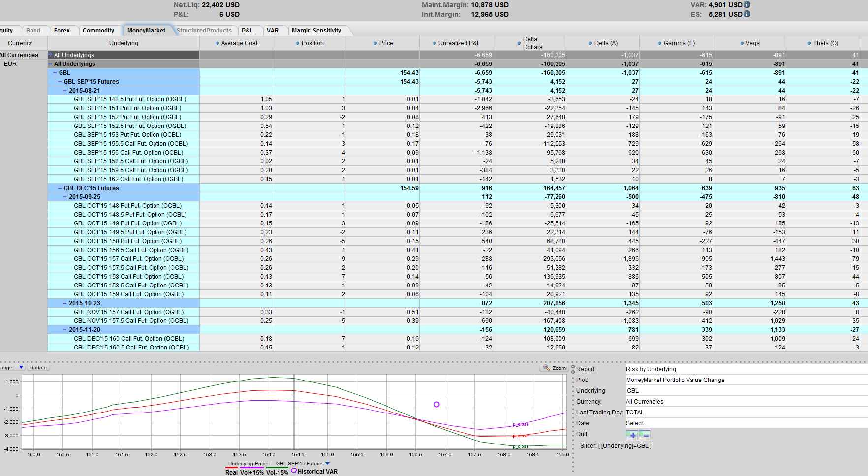
Task: Click the Date Select field
Action: (x=746, y=423)
